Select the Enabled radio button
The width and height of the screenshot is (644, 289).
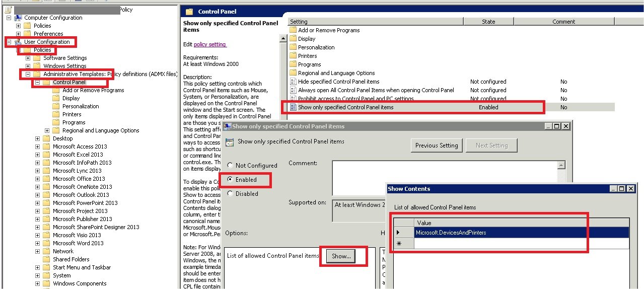[x=230, y=180]
